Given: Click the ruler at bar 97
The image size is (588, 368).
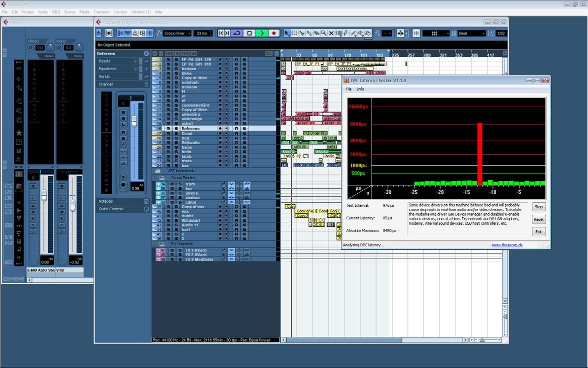Looking at the screenshot, I should tap(330, 55).
